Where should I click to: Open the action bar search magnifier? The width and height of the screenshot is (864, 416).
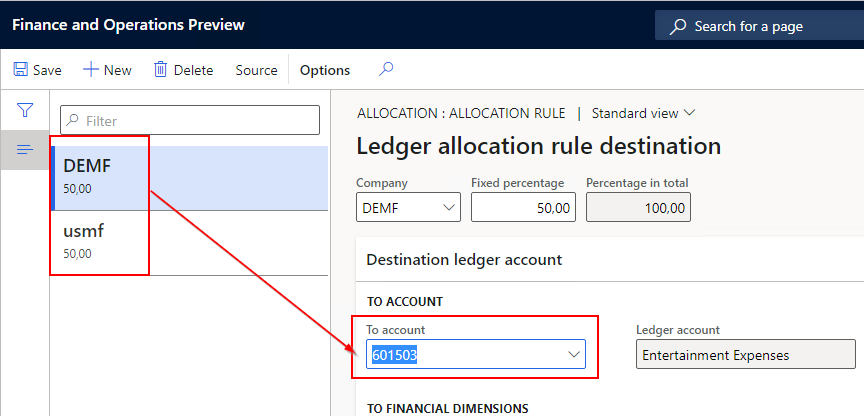(386, 70)
